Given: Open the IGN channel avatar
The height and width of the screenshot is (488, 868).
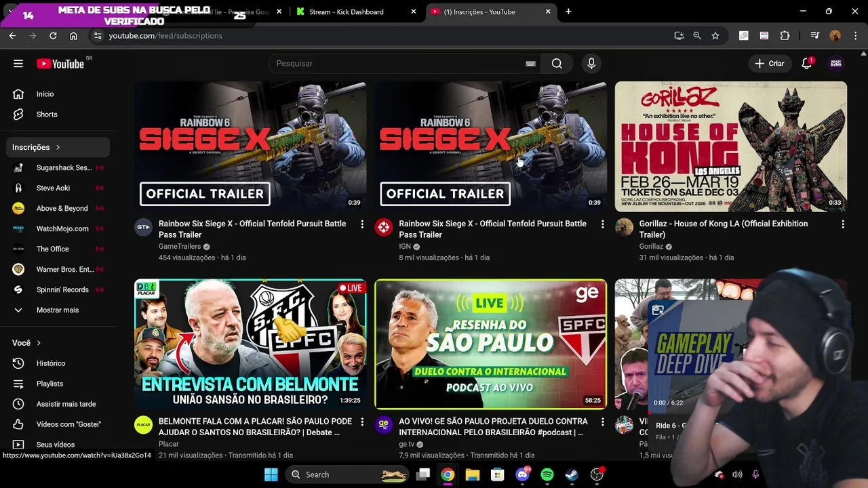Looking at the screenshot, I should (384, 227).
